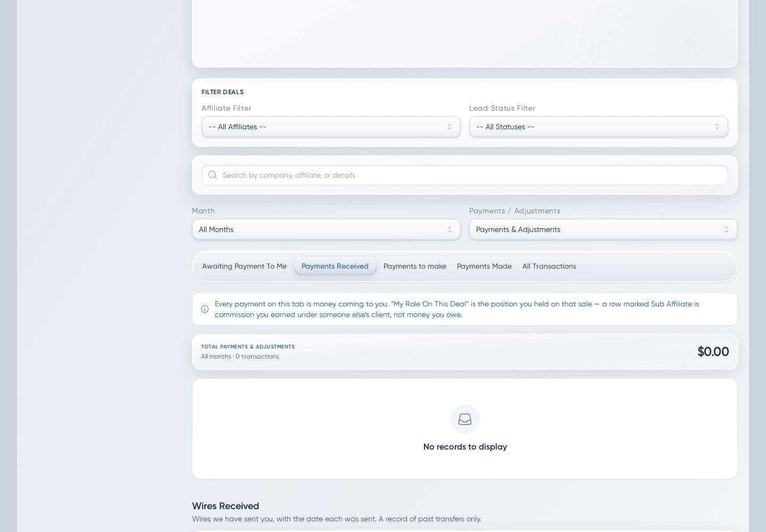Open the Lead Status Filter dropdown
Screen dimensions: 766x532
tap(598, 127)
